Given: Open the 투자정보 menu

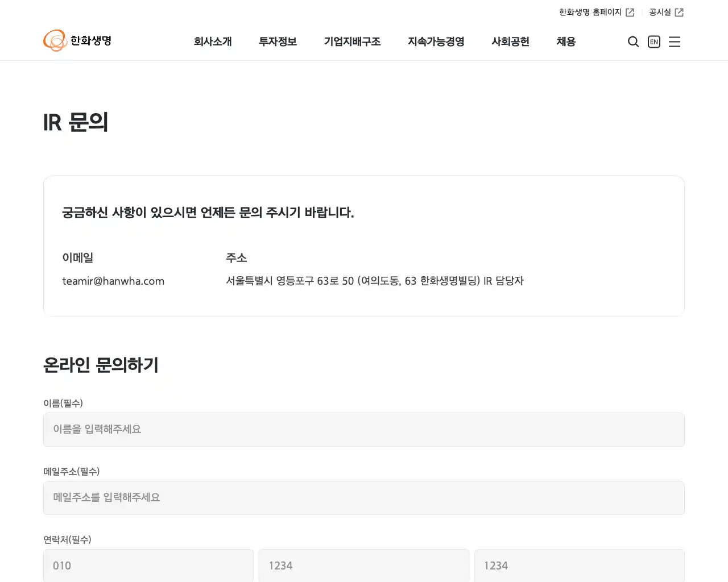Looking at the screenshot, I should pos(278,41).
